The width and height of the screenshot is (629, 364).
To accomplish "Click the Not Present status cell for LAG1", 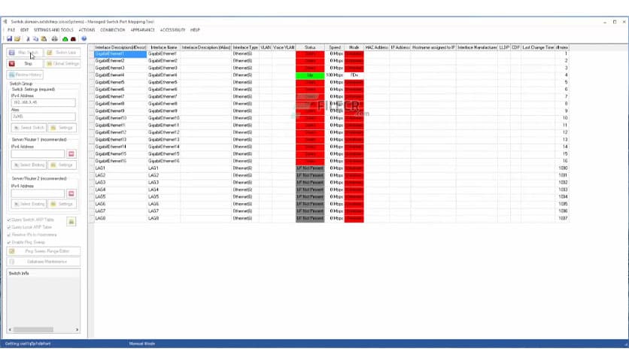I will (310, 168).
